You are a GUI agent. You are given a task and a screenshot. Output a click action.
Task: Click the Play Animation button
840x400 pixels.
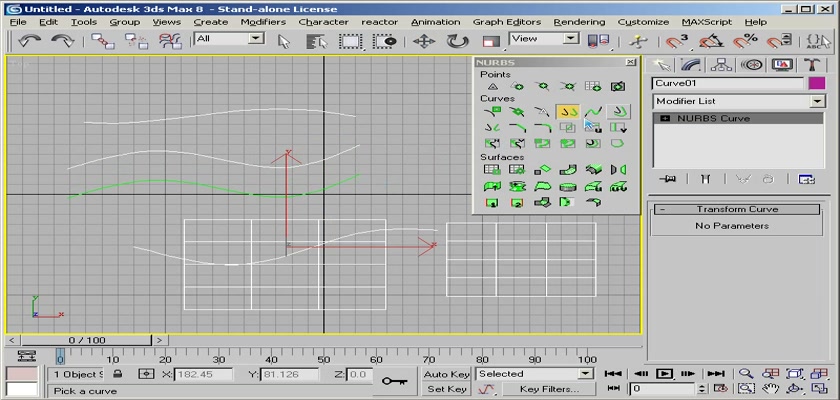pyautogui.click(x=664, y=374)
